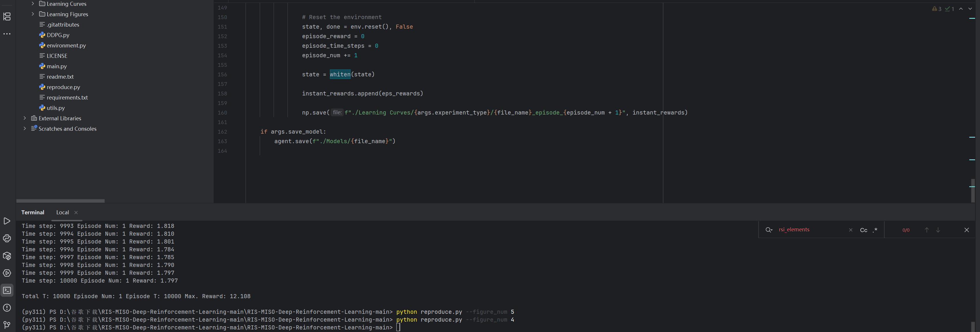Toggle match case Cc in search
This screenshot has width=980, height=332.
[x=863, y=230]
